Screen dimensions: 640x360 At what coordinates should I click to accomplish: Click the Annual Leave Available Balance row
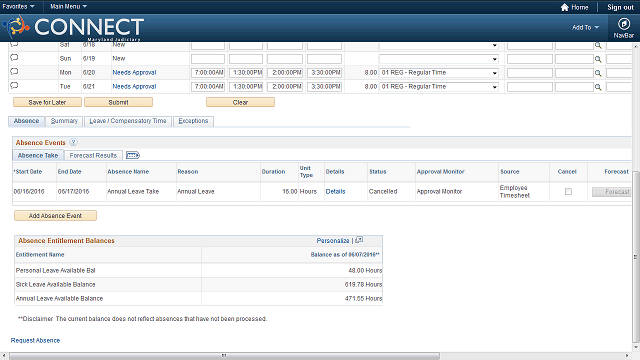point(198,298)
